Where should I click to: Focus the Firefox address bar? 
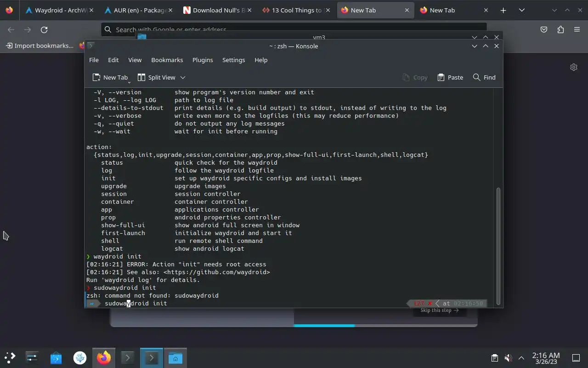click(x=294, y=29)
